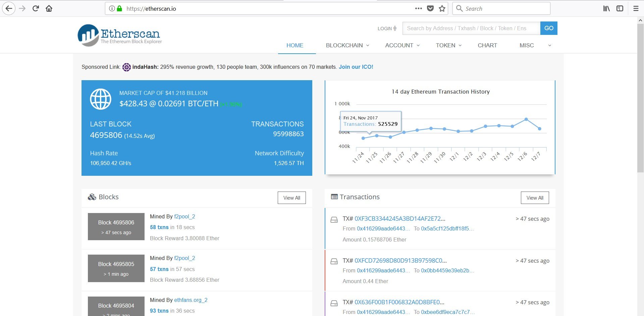Open the browser home page icon

click(x=49, y=8)
